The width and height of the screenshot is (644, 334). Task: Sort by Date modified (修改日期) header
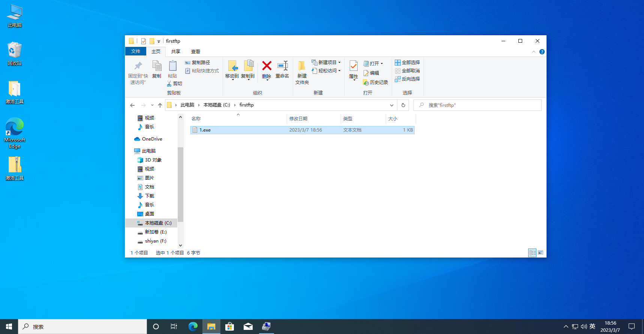314,119
